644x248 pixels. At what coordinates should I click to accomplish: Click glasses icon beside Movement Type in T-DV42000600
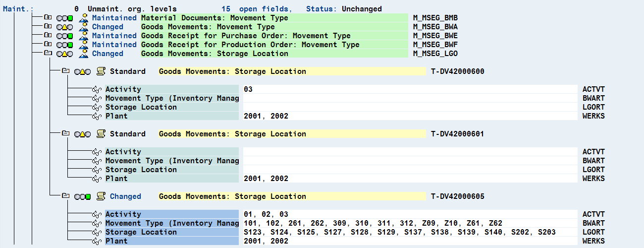click(97, 98)
